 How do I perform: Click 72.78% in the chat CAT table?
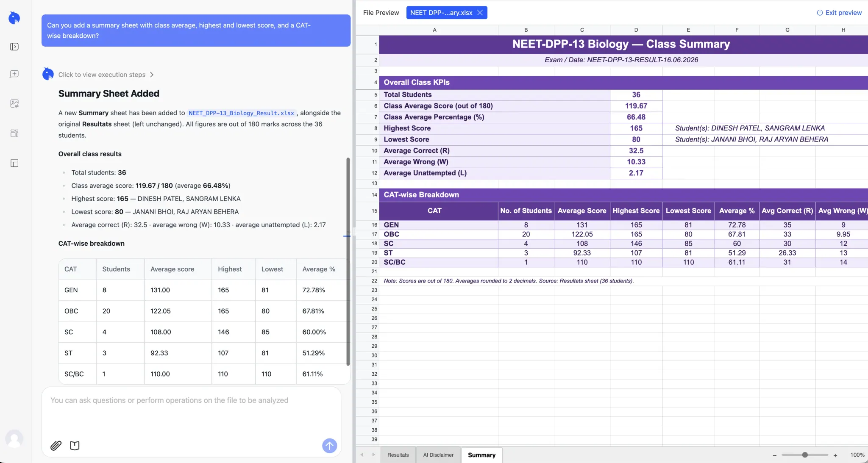pyautogui.click(x=314, y=290)
